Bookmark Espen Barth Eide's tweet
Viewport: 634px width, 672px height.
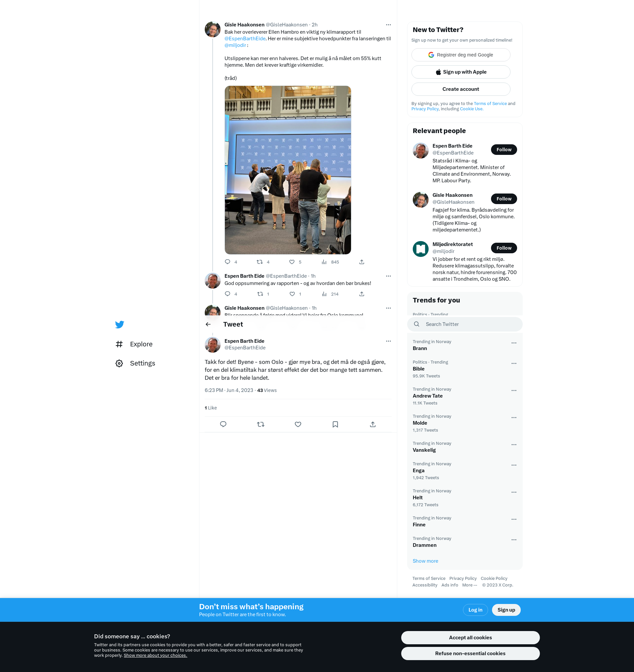(335, 424)
